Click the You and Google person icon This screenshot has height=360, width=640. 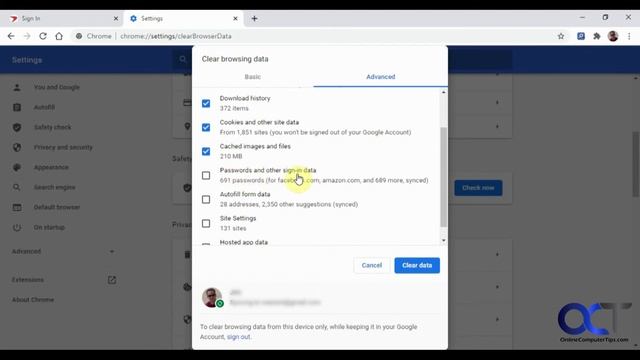click(17, 87)
